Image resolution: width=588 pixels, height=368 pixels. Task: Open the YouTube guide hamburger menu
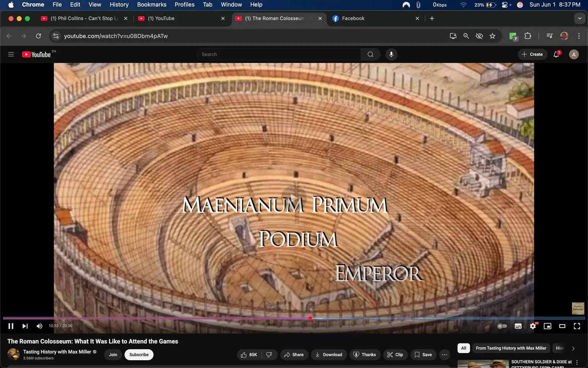coord(11,54)
